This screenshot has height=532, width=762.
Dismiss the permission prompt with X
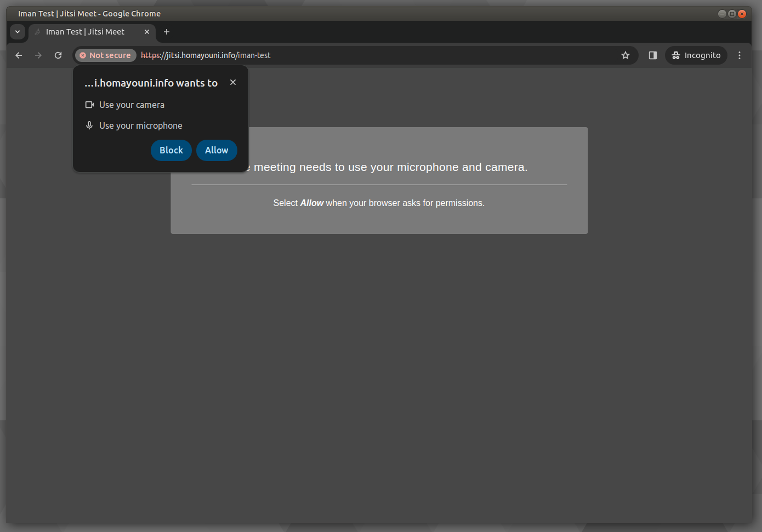(x=233, y=82)
